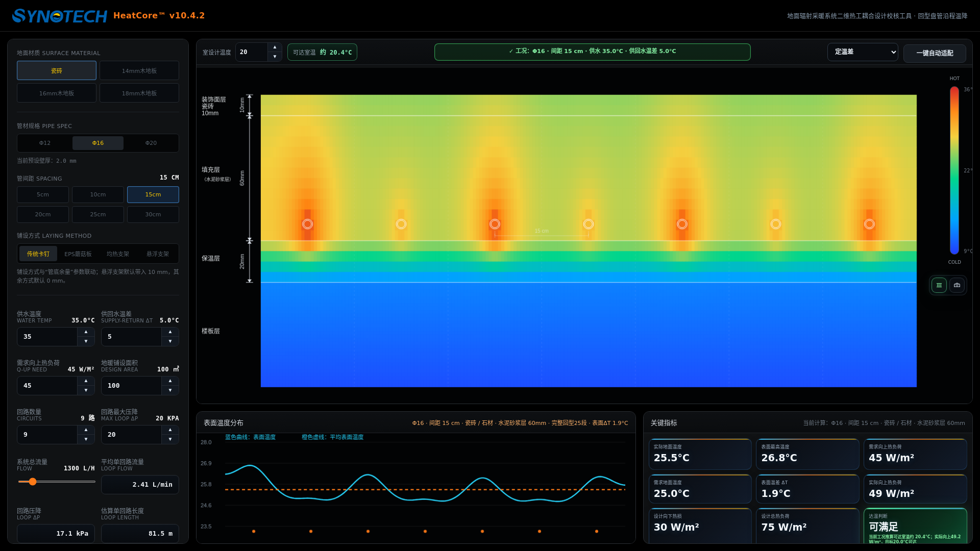Click the room design temperature input field
Image resolution: width=980 pixels, height=551 pixels.
point(251,52)
